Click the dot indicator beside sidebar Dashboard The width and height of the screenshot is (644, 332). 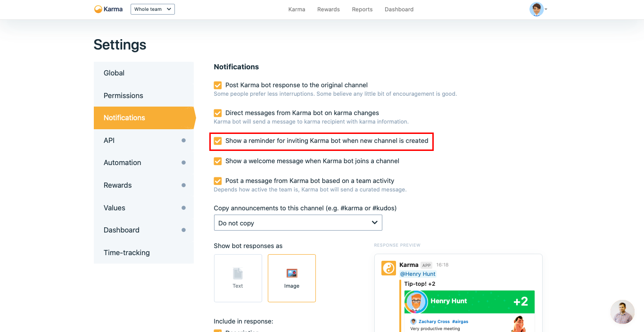click(x=183, y=230)
